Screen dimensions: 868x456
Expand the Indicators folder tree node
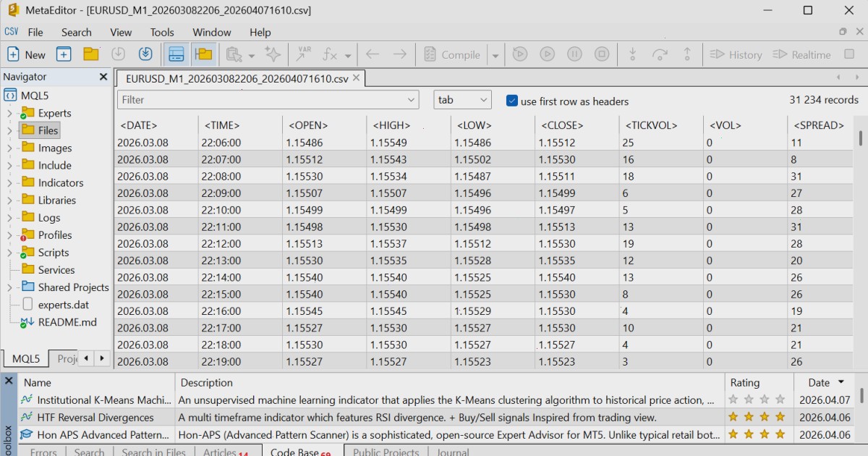[x=9, y=182]
